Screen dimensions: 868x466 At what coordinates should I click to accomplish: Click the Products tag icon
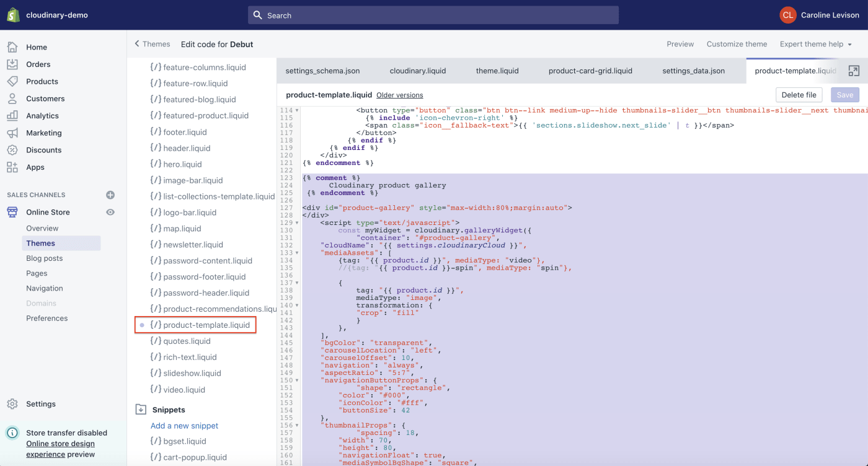pyautogui.click(x=12, y=81)
